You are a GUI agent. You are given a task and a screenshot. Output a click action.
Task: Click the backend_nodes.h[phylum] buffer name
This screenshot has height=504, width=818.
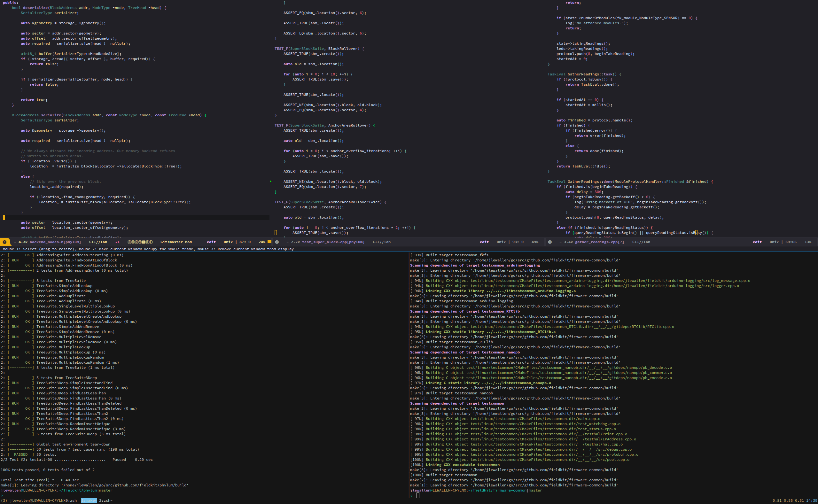pos(55,242)
